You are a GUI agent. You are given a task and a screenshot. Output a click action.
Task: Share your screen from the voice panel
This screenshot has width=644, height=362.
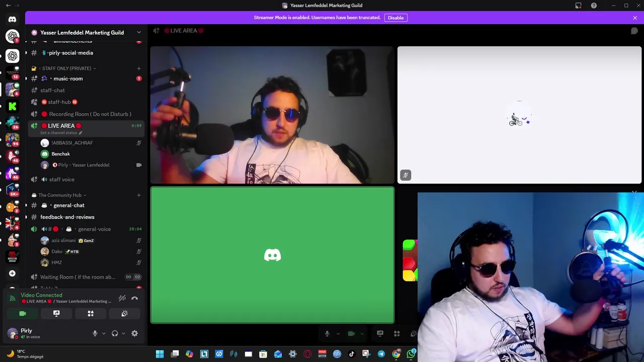click(x=56, y=314)
